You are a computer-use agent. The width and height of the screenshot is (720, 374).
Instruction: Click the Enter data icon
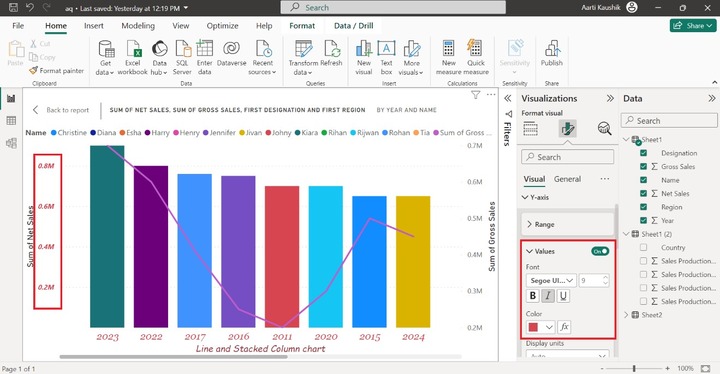[204, 57]
